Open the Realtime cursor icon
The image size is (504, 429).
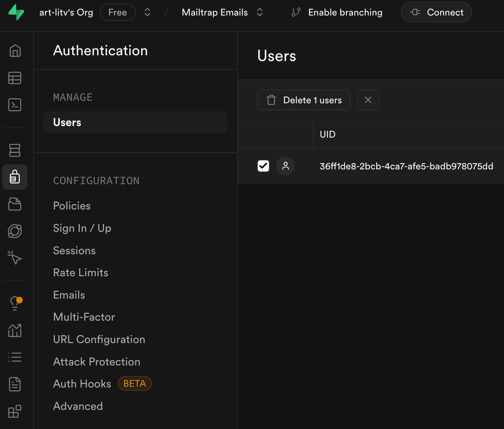[x=15, y=258]
